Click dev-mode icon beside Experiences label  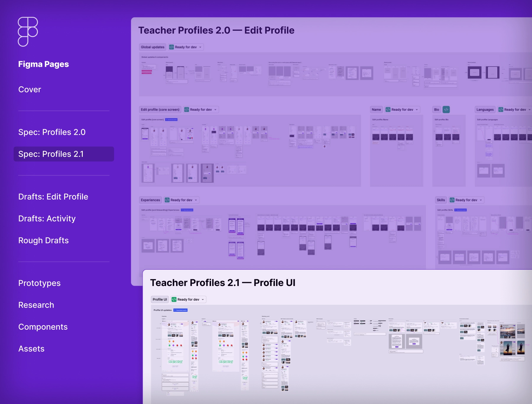167,200
